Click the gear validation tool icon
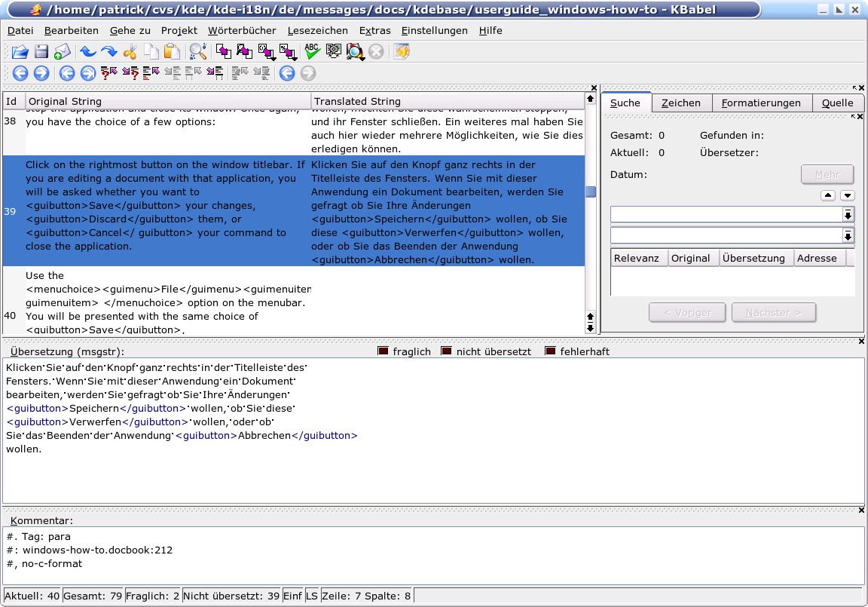868x607 pixels. point(333,52)
